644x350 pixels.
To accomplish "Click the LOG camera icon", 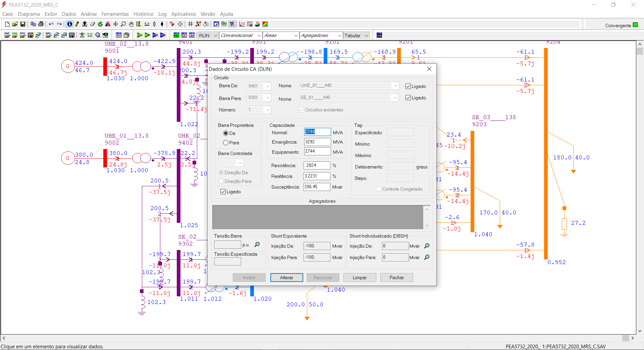I will (105, 35).
